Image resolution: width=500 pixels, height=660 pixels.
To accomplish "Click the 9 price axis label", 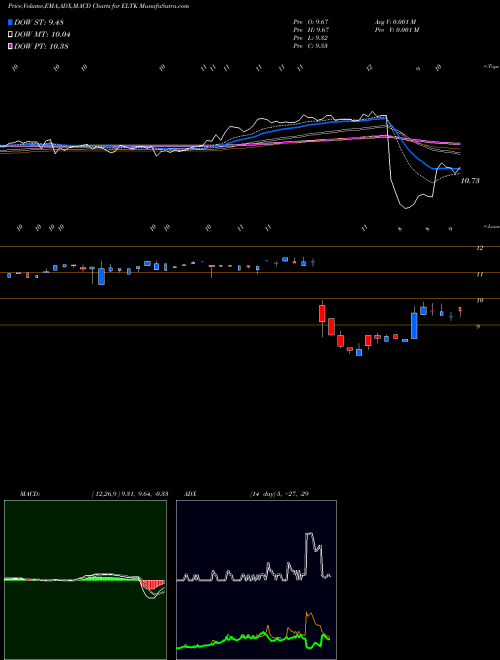I will [x=478, y=327].
